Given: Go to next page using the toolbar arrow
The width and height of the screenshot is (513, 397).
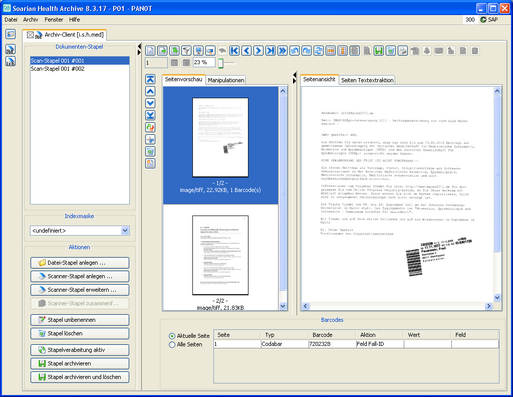Looking at the screenshot, I should [258, 51].
